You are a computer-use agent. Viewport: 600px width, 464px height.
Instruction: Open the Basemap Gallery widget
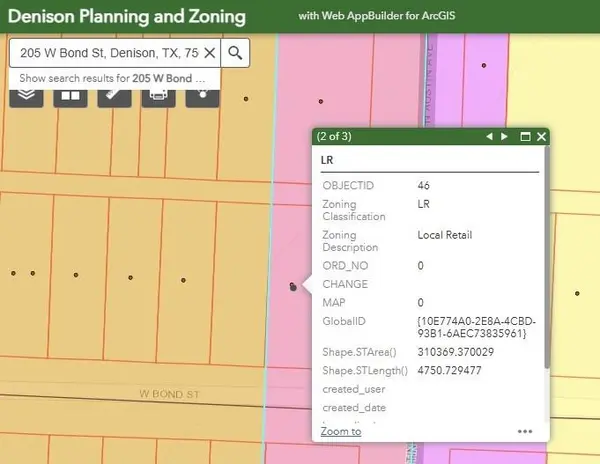click(x=71, y=97)
